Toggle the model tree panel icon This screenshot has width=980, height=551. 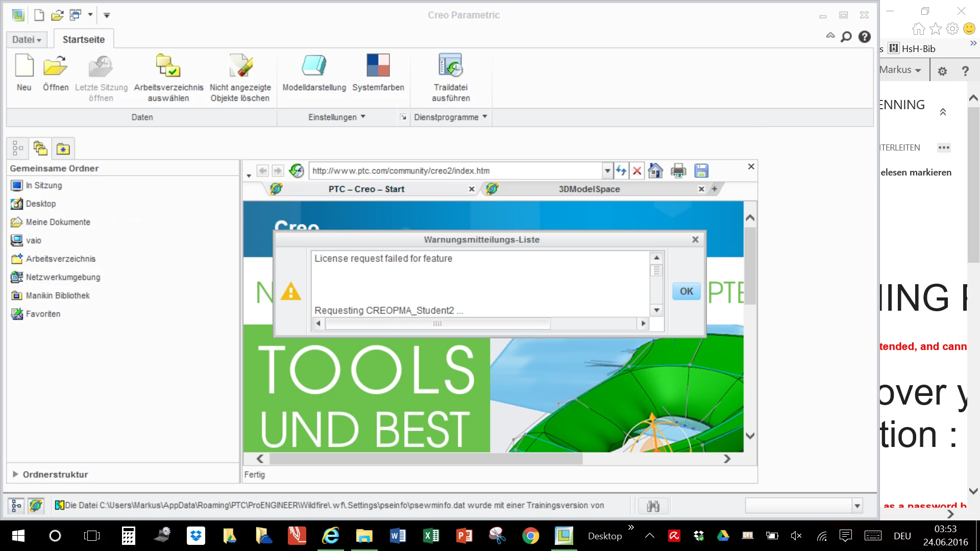(16, 506)
